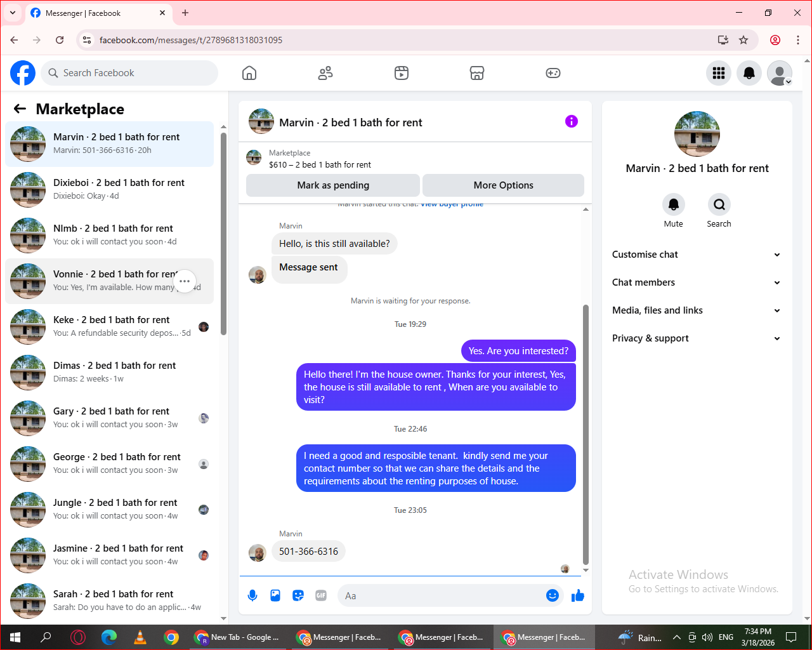Open the Edge browser on taskbar
The width and height of the screenshot is (812, 650).
109,637
